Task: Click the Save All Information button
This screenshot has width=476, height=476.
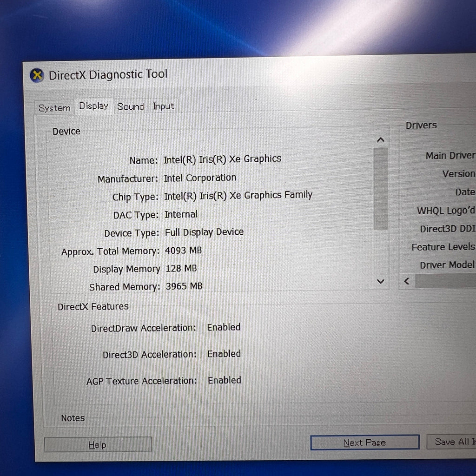Action: tap(451, 442)
